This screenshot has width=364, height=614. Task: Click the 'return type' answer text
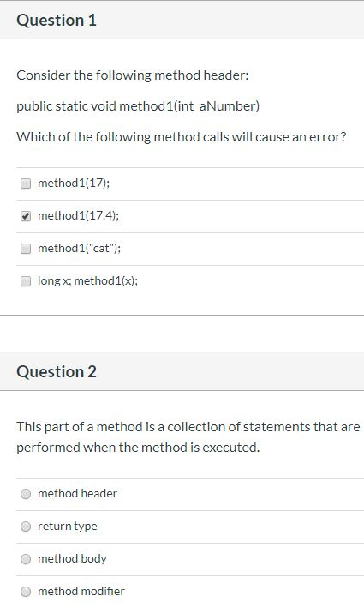coord(68,526)
